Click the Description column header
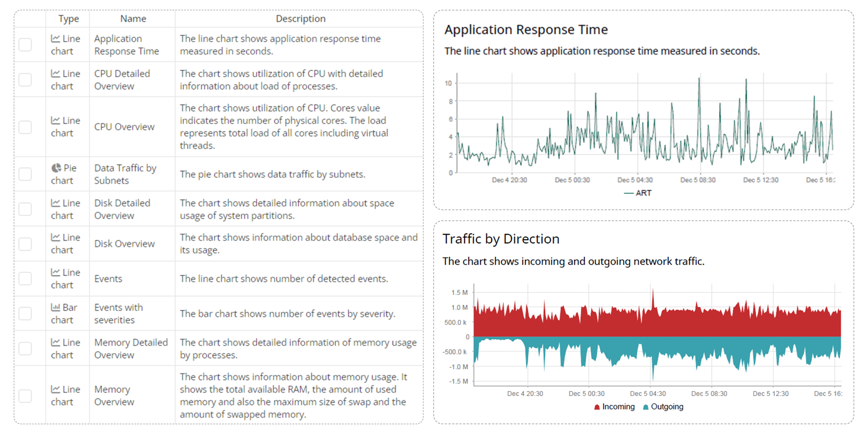This screenshot has height=434, width=868. 300,19
